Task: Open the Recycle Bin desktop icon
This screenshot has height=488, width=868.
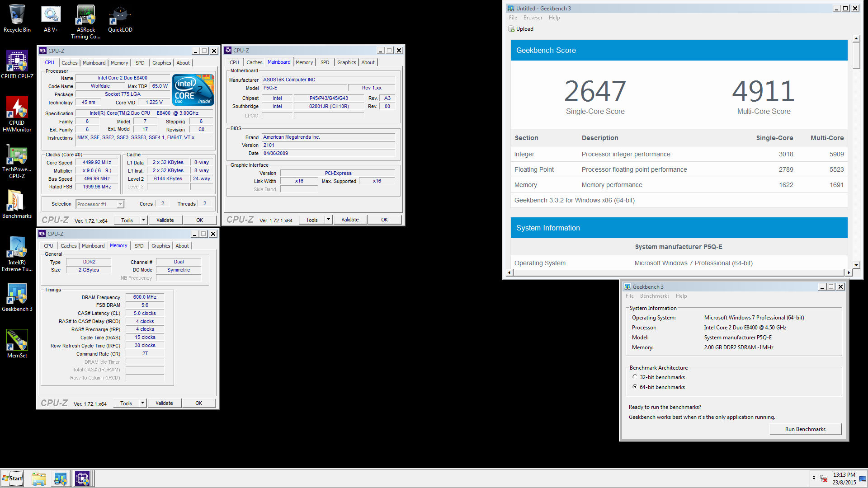Action: click(x=17, y=19)
